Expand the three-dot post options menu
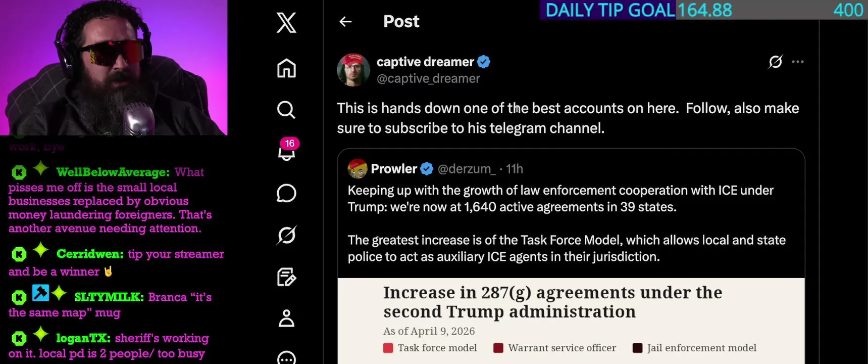Image resolution: width=868 pixels, height=364 pixels. 798,62
